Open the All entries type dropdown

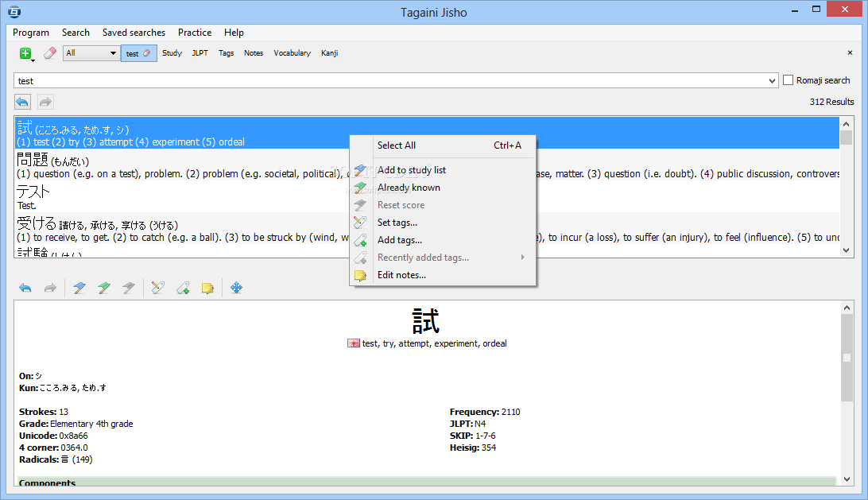[x=91, y=53]
